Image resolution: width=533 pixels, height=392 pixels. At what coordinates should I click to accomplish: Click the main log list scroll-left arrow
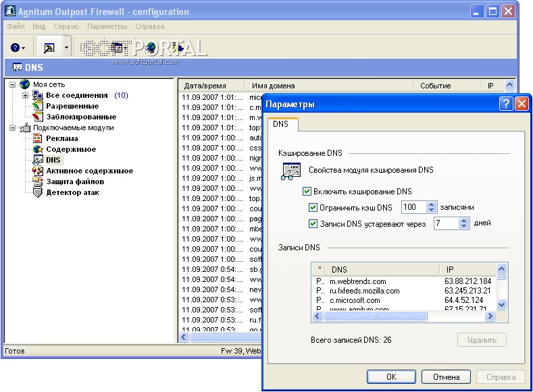pos(184,337)
